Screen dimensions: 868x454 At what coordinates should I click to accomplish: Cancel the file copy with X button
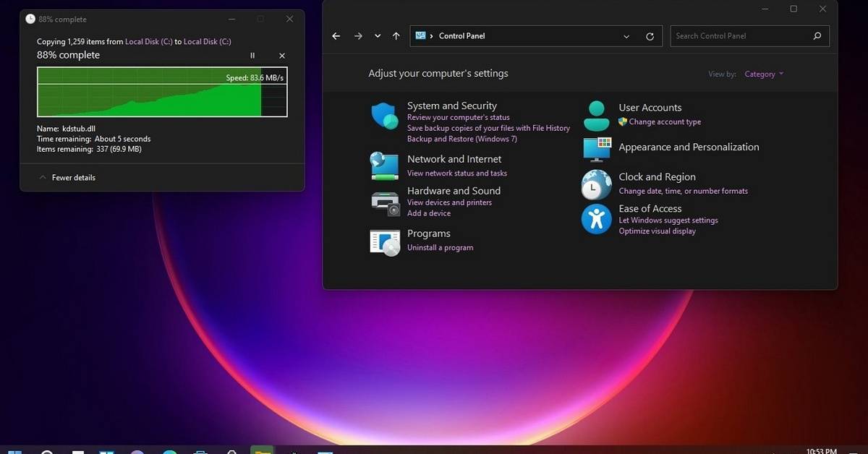(x=282, y=56)
